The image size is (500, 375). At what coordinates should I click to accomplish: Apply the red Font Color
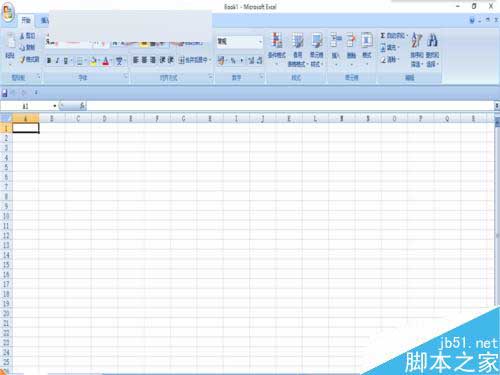coord(106,61)
